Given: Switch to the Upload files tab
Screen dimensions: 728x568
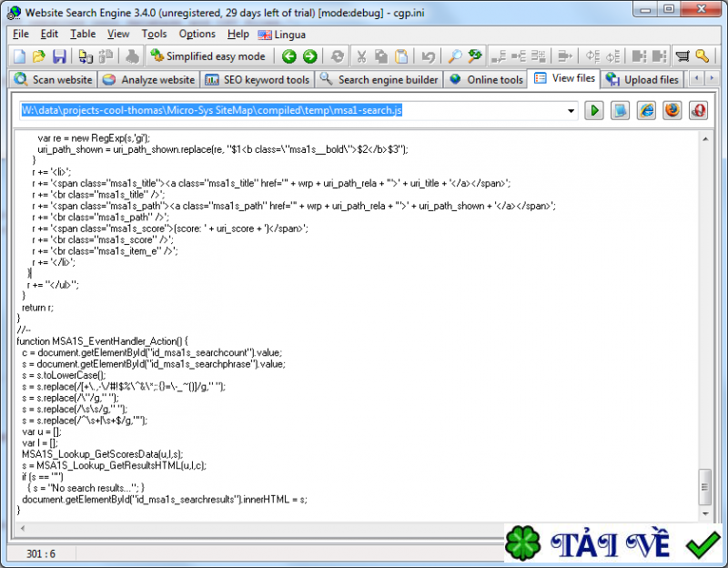Looking at the screenshot, I should pyautogui.click(x=642, y=79).
